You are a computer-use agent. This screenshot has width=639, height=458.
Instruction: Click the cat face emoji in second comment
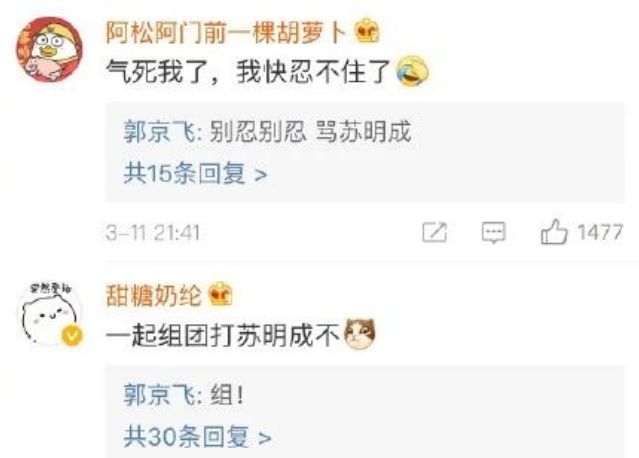[x=359, y=334]
